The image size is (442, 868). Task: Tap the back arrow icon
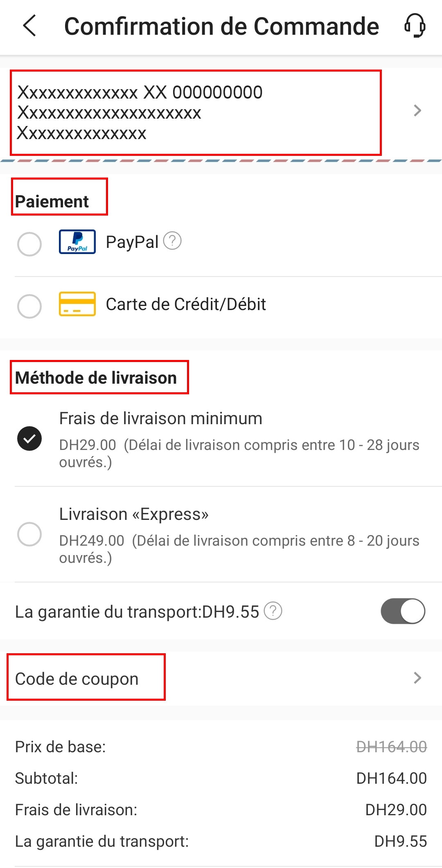point(29,26)
